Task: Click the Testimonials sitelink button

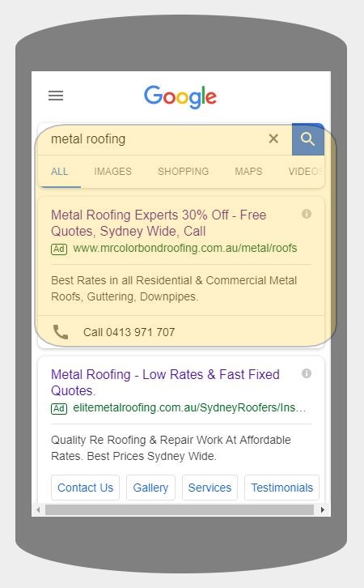Action: pyautogui.click(x=281, y=488)
